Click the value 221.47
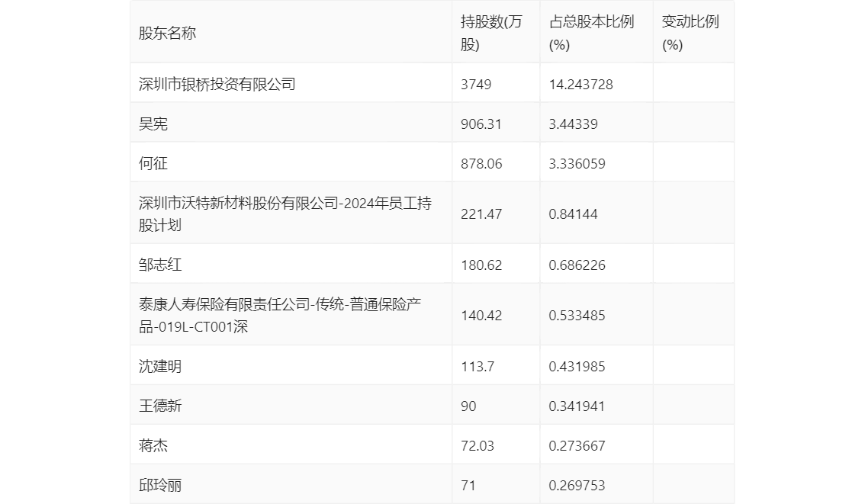The width and height of the screenshot is (865, 504). [x=481, y=214]
